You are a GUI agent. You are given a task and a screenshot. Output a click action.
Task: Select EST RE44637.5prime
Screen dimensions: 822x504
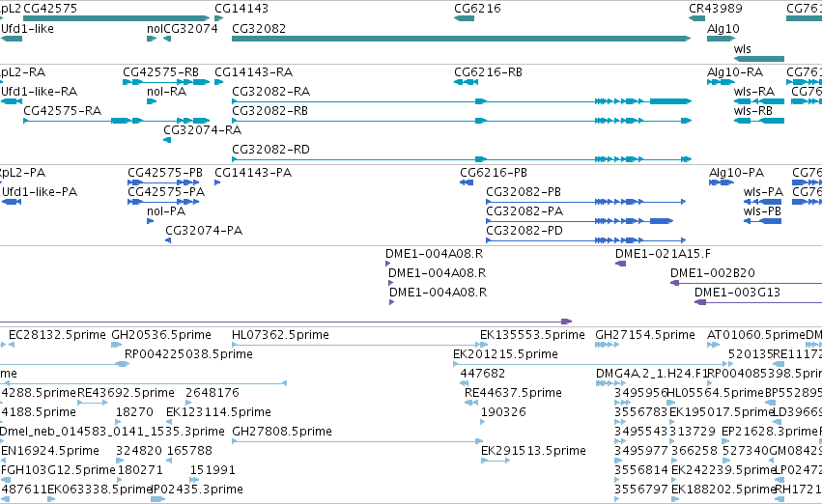click(x=513, y=393)
